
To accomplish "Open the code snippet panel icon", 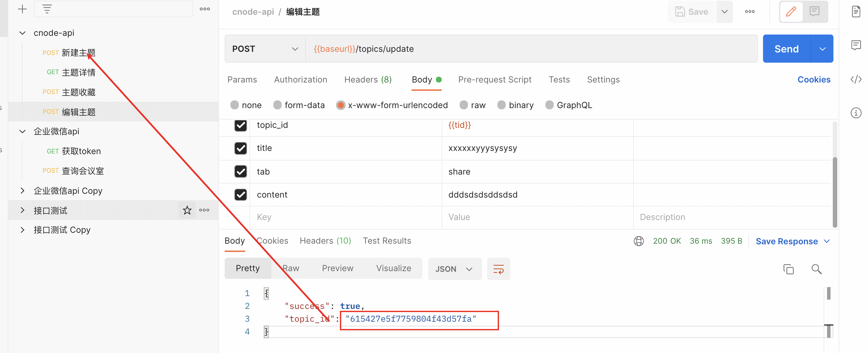I will (856, 79).
